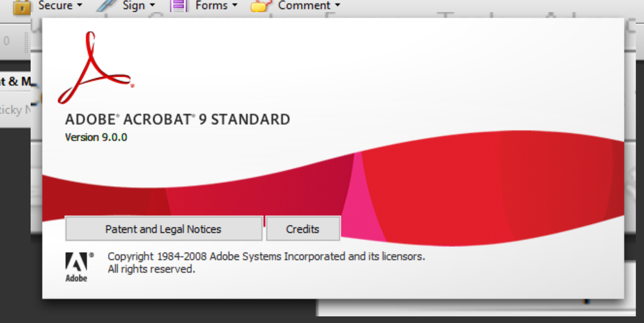
Task: Click the "All rights reserved." text
Action: click(151, 269)
